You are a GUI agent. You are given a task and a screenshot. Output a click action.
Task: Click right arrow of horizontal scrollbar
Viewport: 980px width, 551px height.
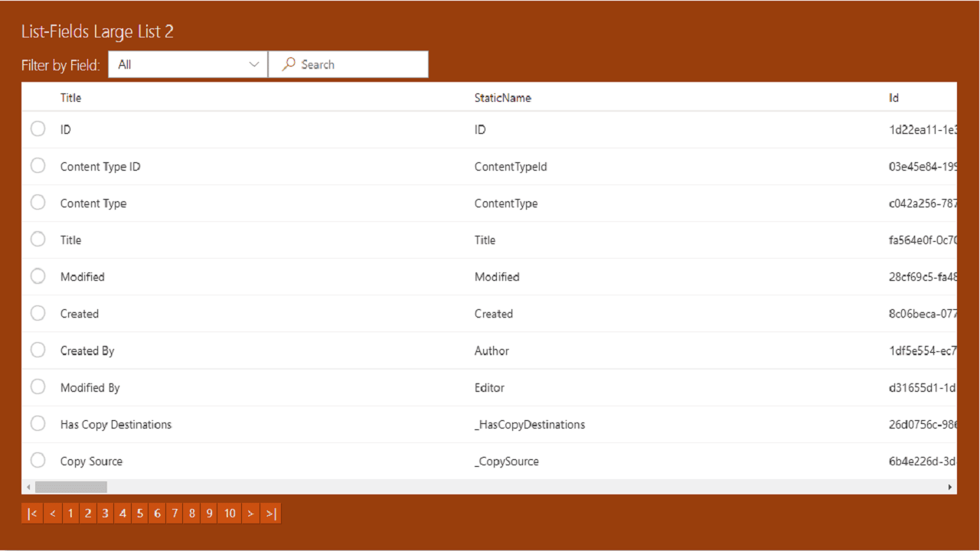[x=950, y=487]
